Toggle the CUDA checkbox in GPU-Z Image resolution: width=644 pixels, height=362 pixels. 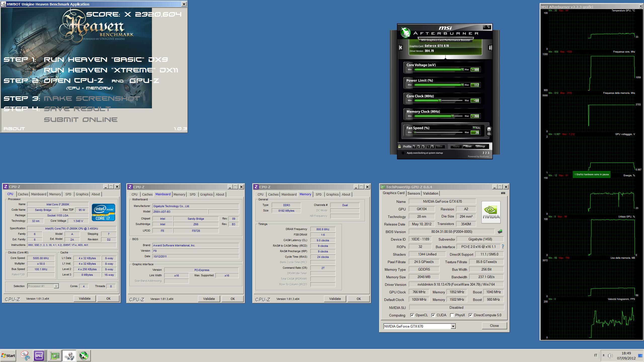[433, 315]
